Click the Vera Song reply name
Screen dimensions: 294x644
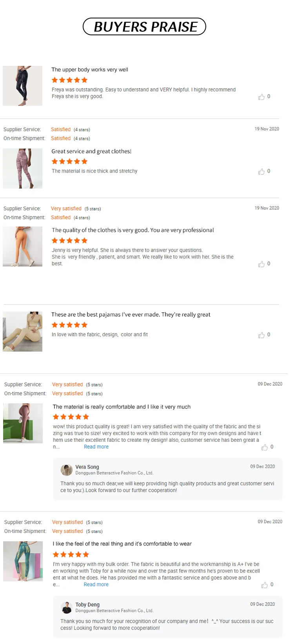pyautogui.click(x=87, y=467)
